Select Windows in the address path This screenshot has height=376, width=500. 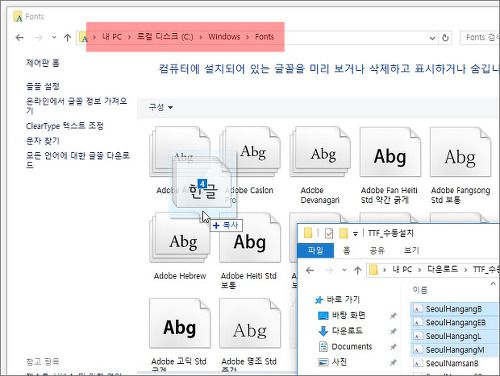click(x=224, y=37)
